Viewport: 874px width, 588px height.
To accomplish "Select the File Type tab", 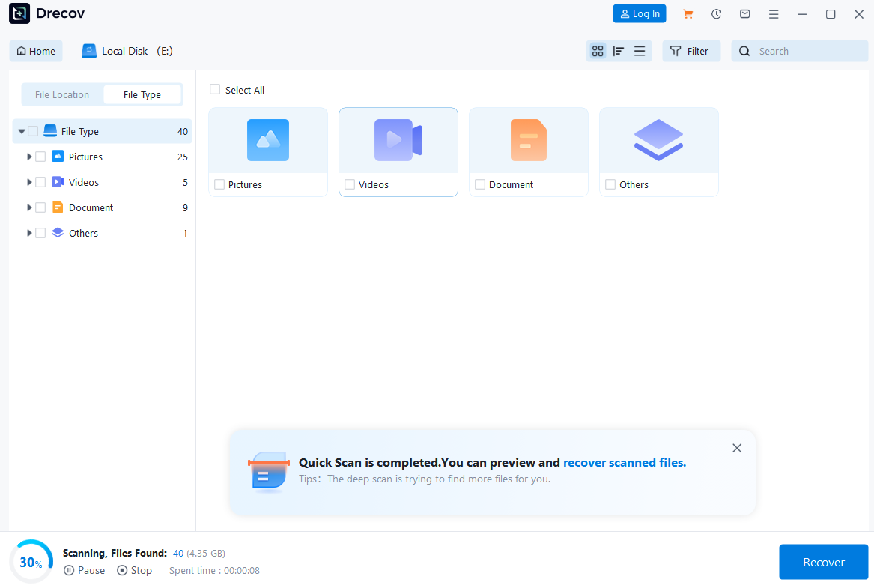I will tap(142, 94).
